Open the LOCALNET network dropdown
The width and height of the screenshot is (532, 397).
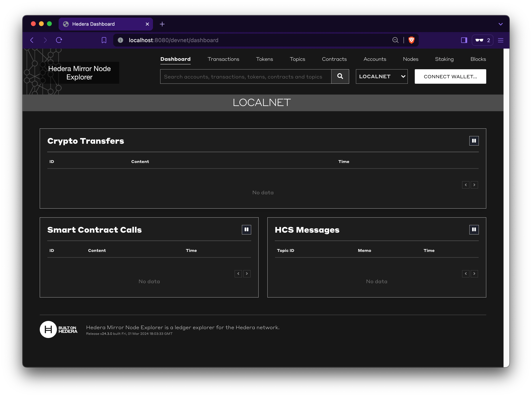tap(381, 76)
